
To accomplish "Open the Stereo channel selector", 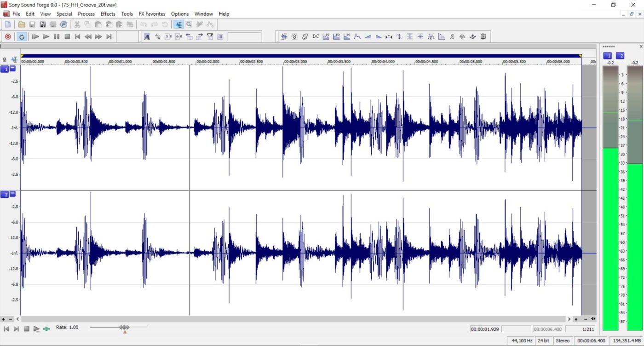I will [563, 340].
